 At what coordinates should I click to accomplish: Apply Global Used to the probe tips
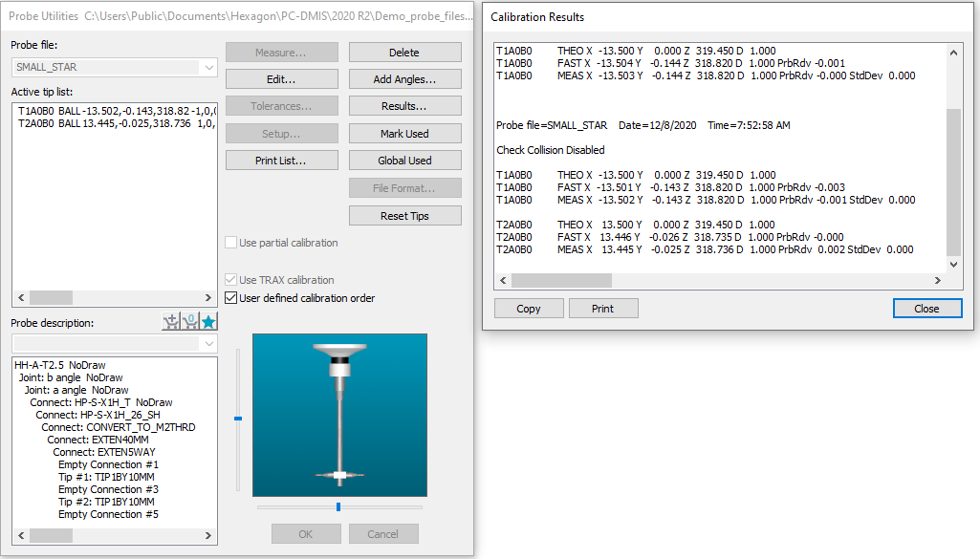click(x=404, y=160)
